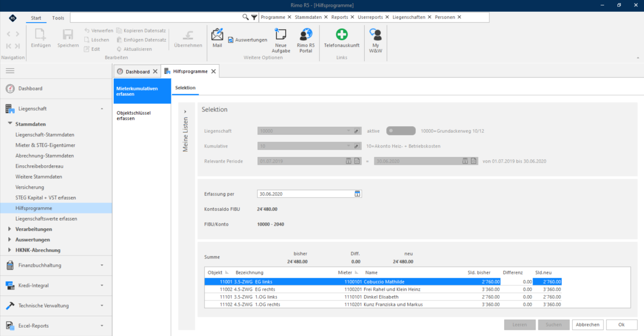644x336 pixels.
Task: Click the previous record navigation arrow
Action: tap(8, 34)
